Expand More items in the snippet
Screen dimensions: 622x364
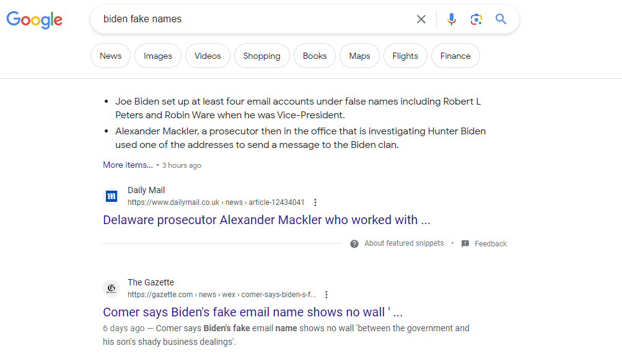click(128, 165)
